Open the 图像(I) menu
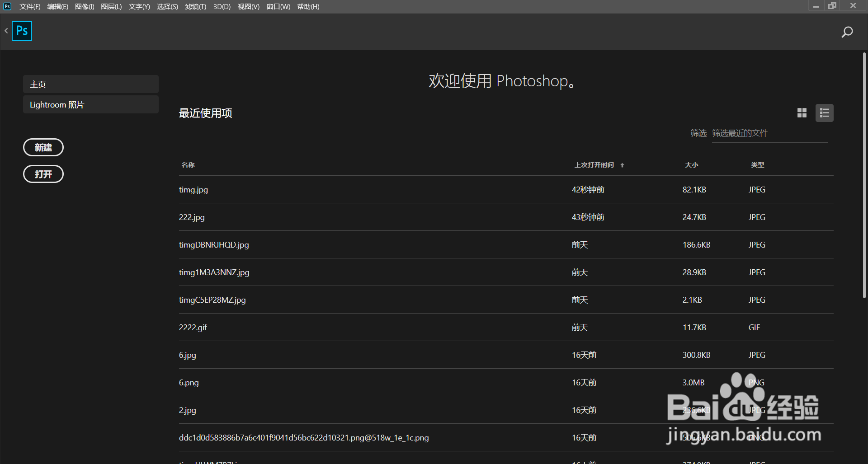This screenshot has width=868, height=464. coord(85,6)
